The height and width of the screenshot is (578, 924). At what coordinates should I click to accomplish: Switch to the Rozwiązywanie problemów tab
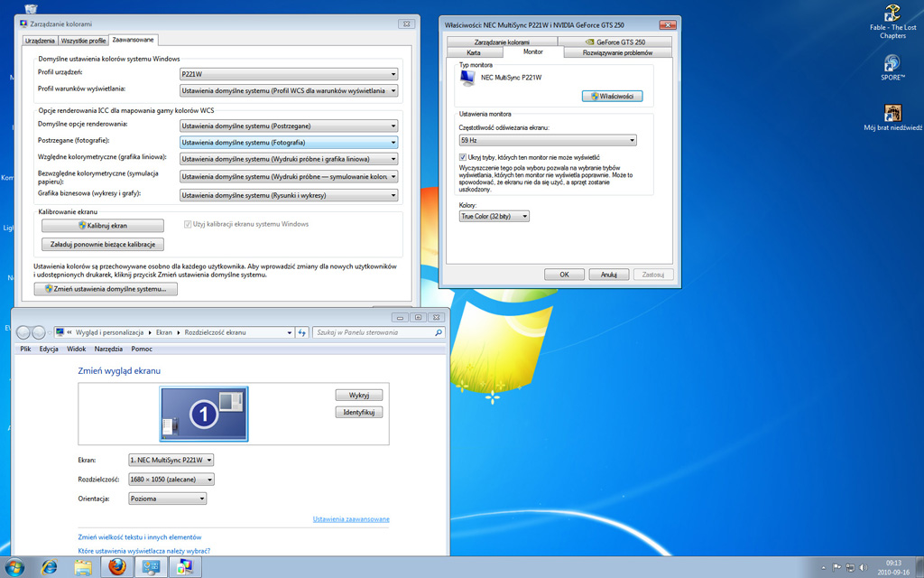tap(617, 52)
